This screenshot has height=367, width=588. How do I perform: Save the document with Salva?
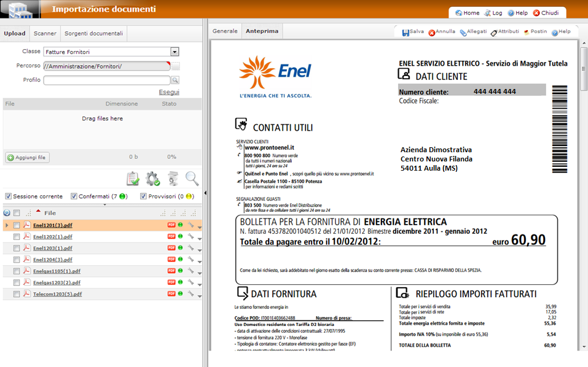[x=413, y=32]
